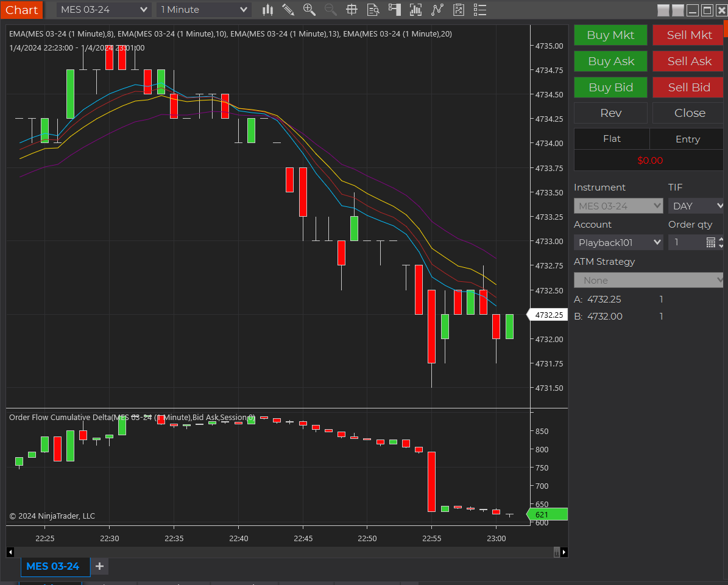
Task: Open the Data Series bar chart icon
Action: [x=415, y=10]
